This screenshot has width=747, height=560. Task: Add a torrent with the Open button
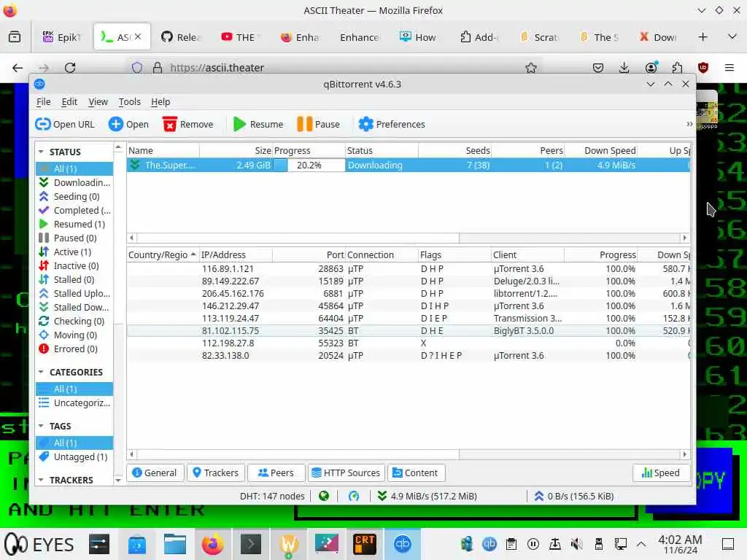pos(128,124)
